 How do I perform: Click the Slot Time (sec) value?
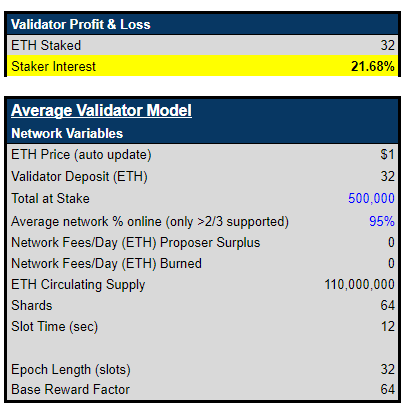tap(388, 326)
